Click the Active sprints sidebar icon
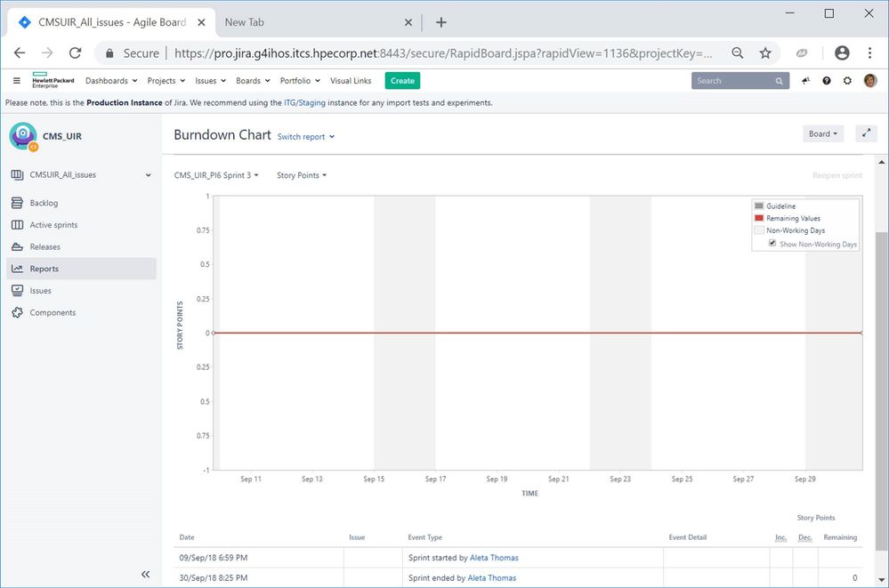This screenshot has width=889, height=588. tap(17, 224)
